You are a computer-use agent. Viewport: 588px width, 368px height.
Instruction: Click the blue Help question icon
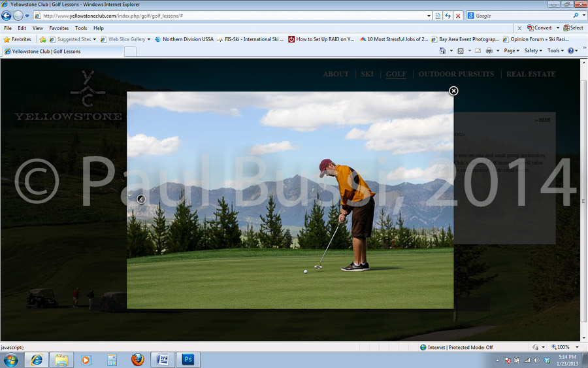570,50
